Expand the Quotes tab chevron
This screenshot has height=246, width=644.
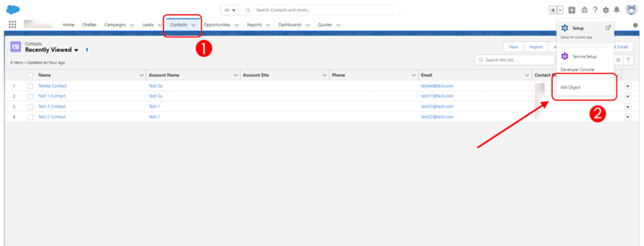tap(338, 25)
